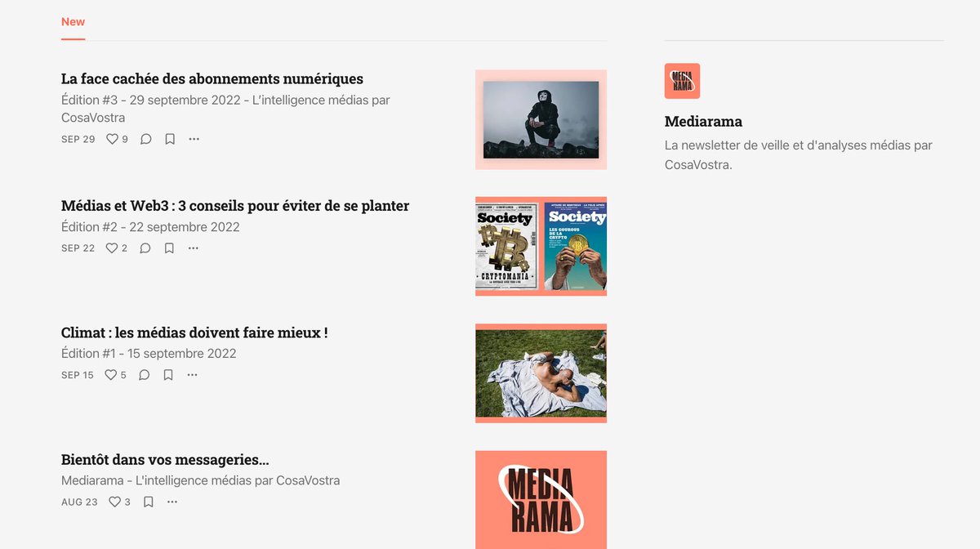Open article "Médias et Web3 : 3 conseils"
Image resolution: width=980 pixels, height=549 pixels.
point(235,206)
